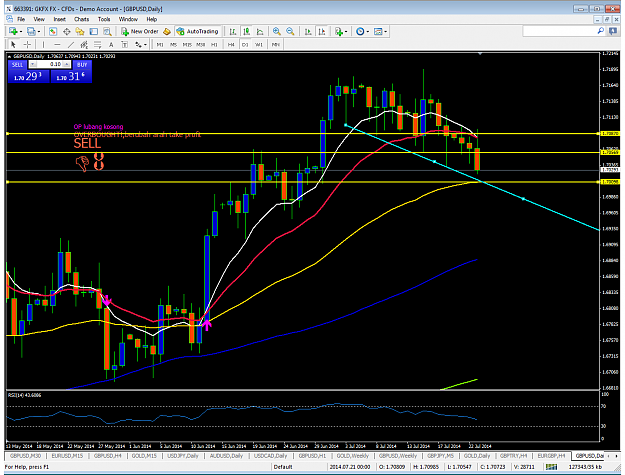This screenshot has height=475, width=625.
Task: Open the Navigator folder-star icon
Action: click(80, 31)
